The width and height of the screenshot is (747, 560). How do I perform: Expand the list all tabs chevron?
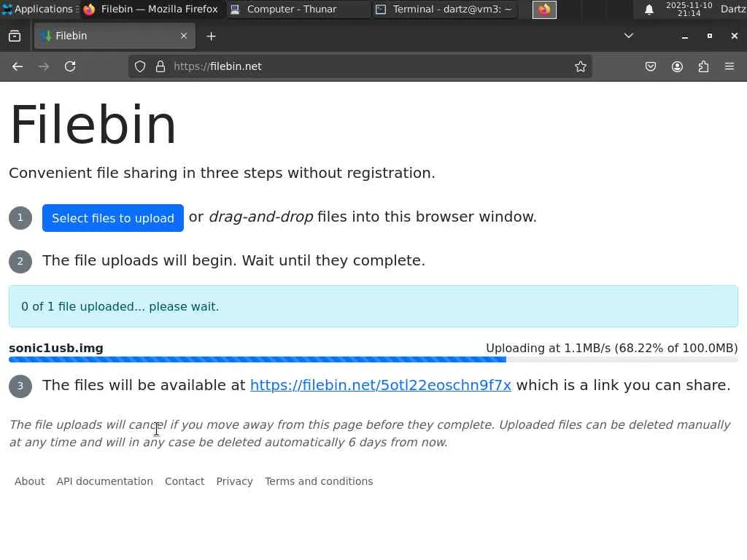[629, 36]
